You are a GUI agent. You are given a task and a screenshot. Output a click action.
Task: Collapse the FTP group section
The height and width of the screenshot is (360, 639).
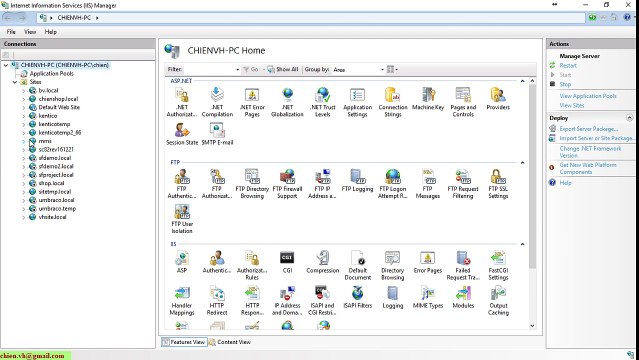pos(522,162)
